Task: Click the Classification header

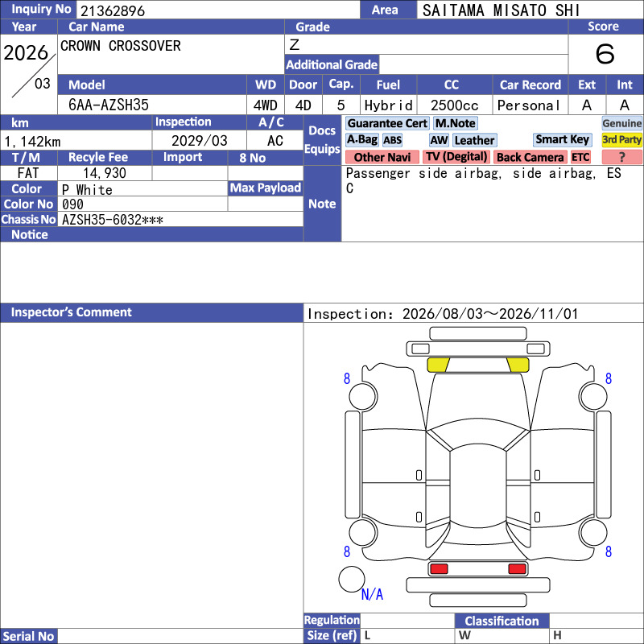Action: 502,621
